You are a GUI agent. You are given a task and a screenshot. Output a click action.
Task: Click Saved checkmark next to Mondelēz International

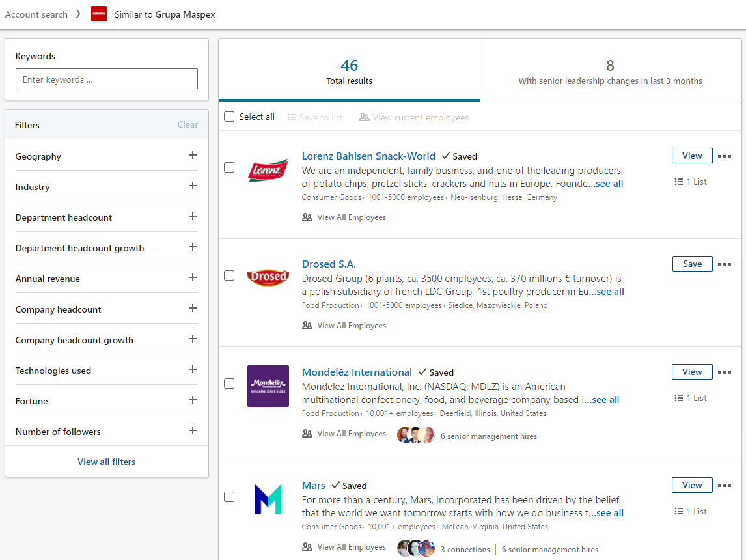pos(422,372)
